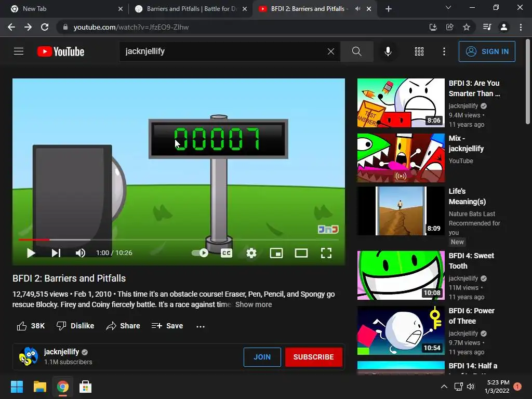Open the Windows Start menu
The height and width of the screenshot is (399, 532).
(x=17, y=387)
